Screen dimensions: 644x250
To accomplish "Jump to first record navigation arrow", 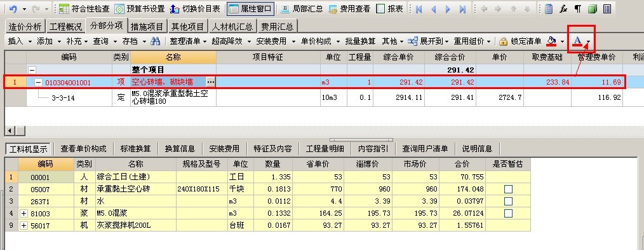I will 419,9.
